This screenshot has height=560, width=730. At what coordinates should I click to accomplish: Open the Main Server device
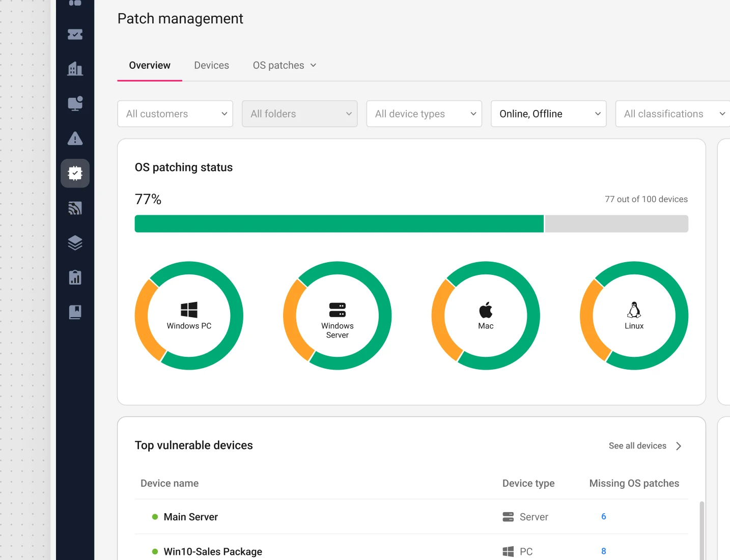point(191,517)
